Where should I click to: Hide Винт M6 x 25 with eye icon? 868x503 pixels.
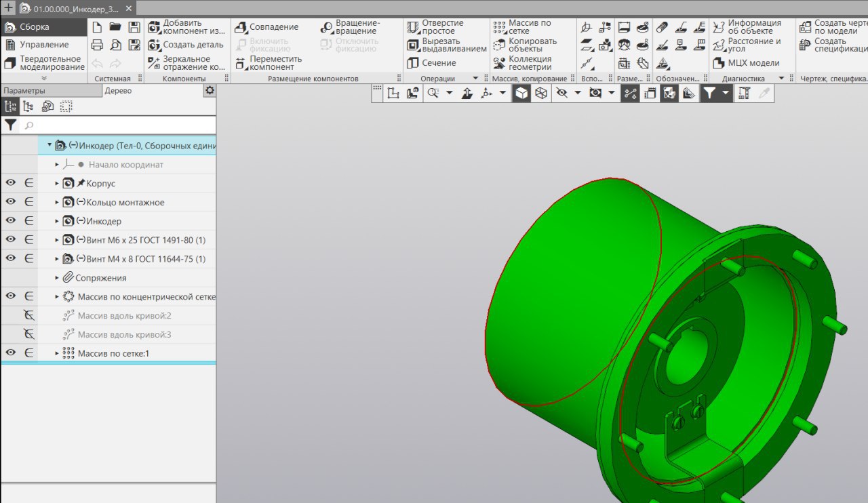[10, 240]
